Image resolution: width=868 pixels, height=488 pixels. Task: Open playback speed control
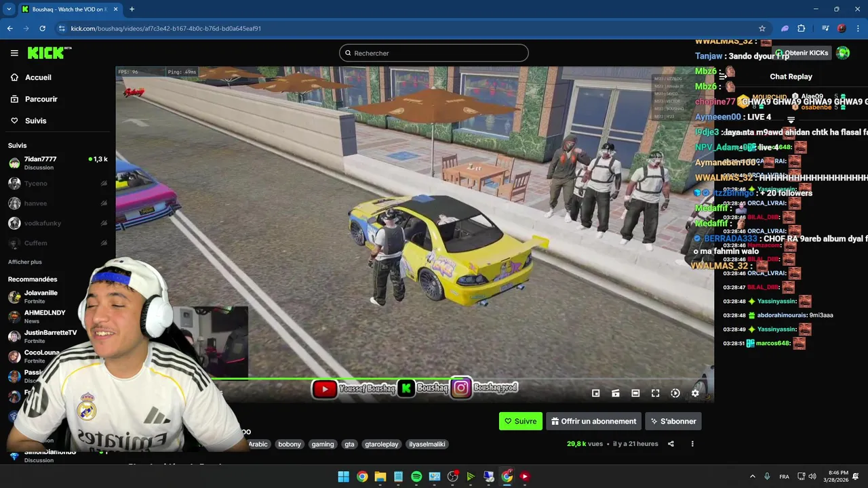pyautogui.click(x=675, y=393)
